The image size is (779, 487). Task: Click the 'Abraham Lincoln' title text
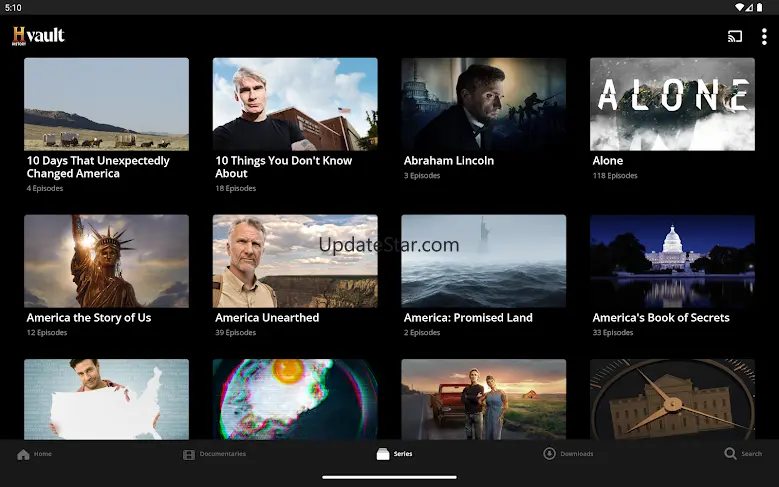tap(449, 161)
